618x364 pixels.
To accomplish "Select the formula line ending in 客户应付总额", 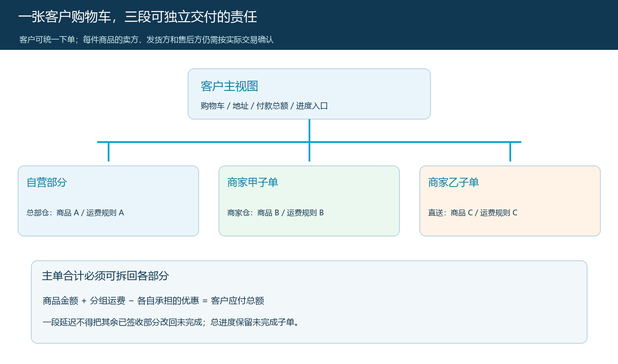I will [154, 301].
